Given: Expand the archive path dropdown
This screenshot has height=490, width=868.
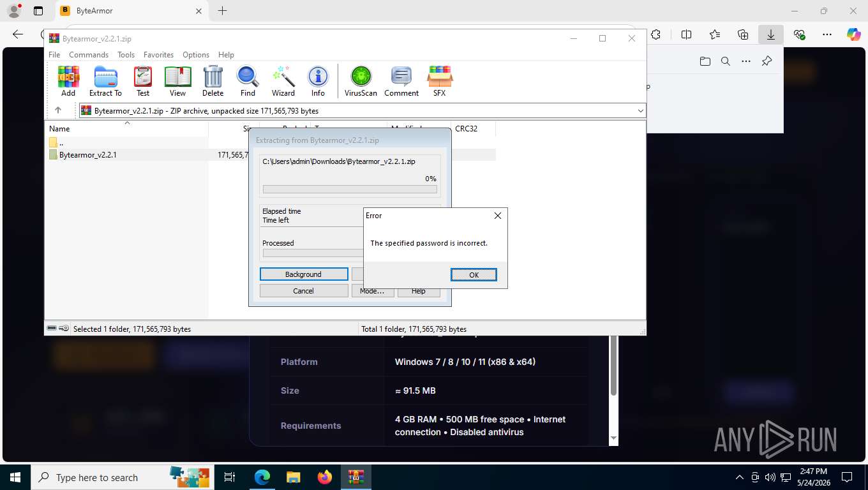Looking at the screenshot, I should click(641, 111).
